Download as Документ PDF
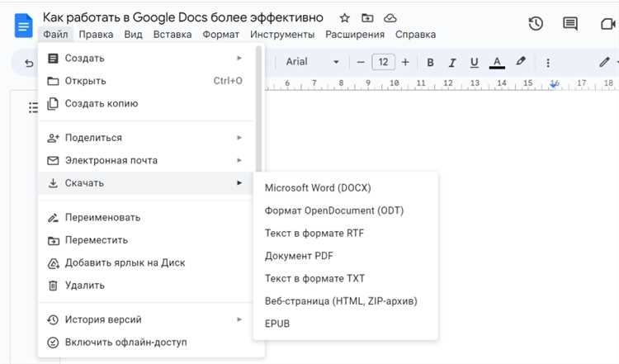The image size is (619, 364). pyautogui.click(x=346, y=256)
